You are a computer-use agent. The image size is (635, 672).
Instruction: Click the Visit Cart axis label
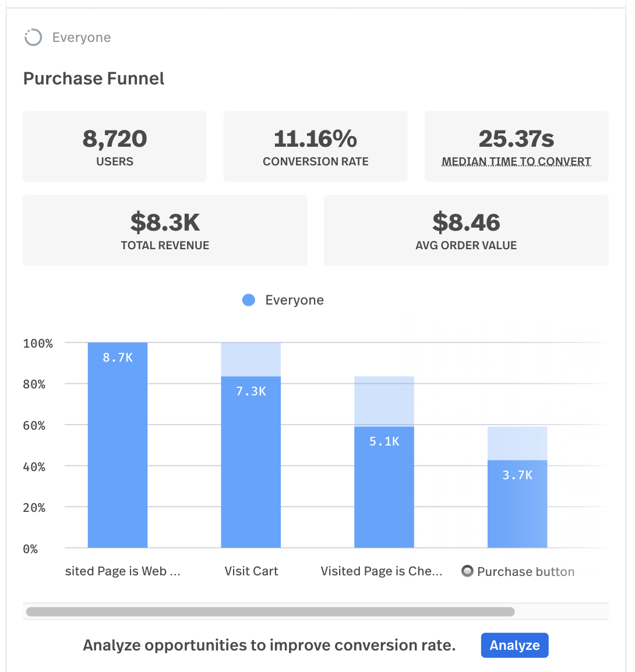(251, 571)
